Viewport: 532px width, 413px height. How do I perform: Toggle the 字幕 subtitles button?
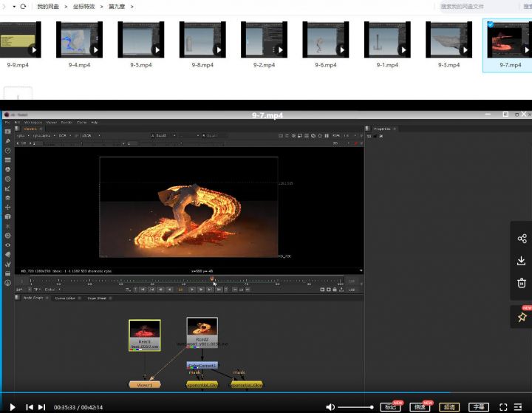[479, 407]
